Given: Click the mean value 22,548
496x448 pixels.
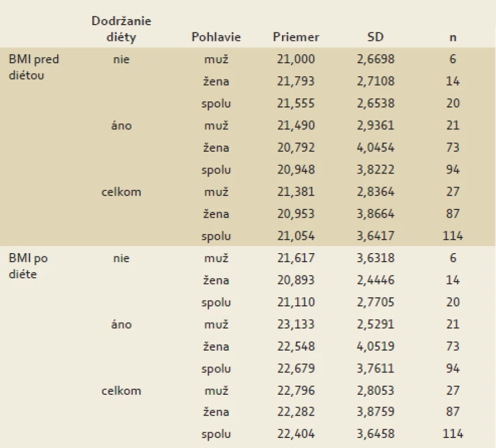Looking at the screenshot, I should tap(296, 347).
